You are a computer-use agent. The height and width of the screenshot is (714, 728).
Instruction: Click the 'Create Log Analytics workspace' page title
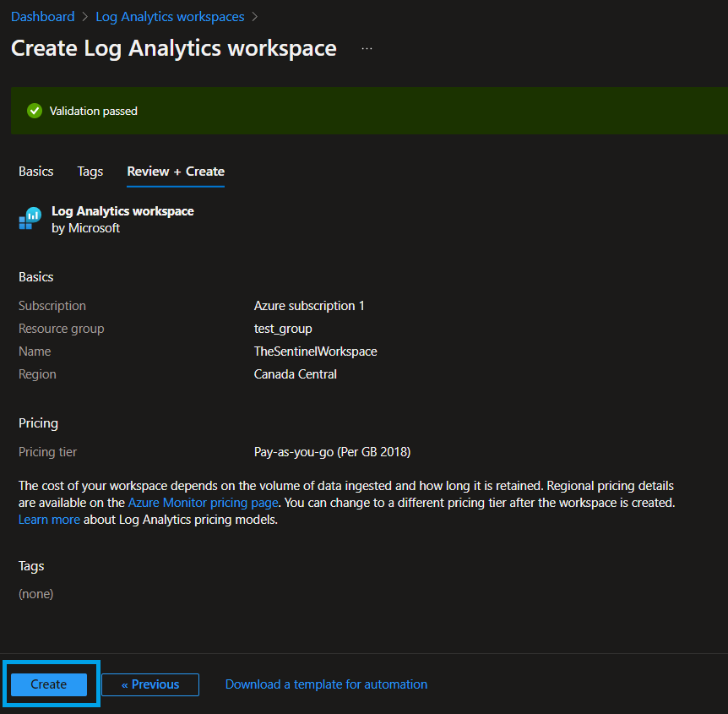click(174, 48)
